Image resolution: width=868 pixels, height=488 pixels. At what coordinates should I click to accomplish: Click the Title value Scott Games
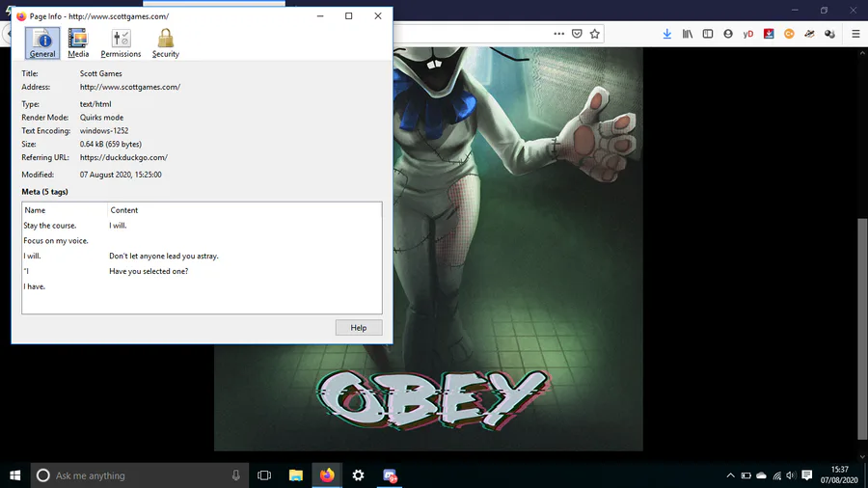100,73
